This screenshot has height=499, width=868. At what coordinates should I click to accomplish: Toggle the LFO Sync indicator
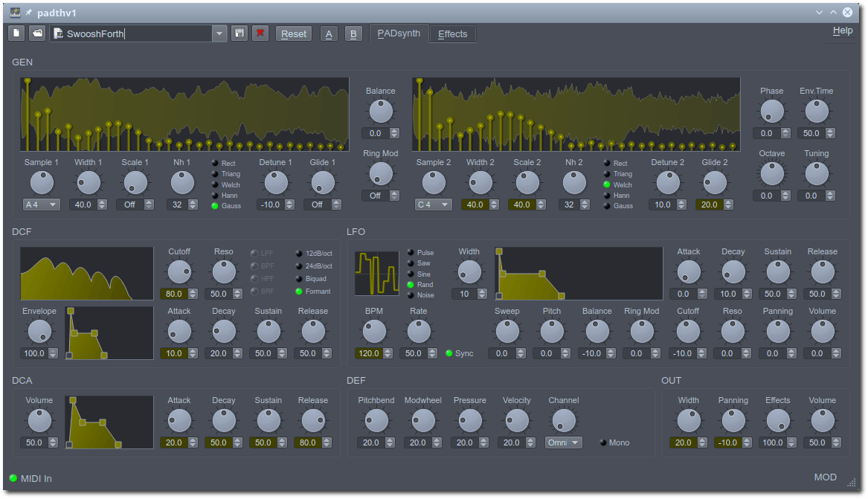click(449, 353)
